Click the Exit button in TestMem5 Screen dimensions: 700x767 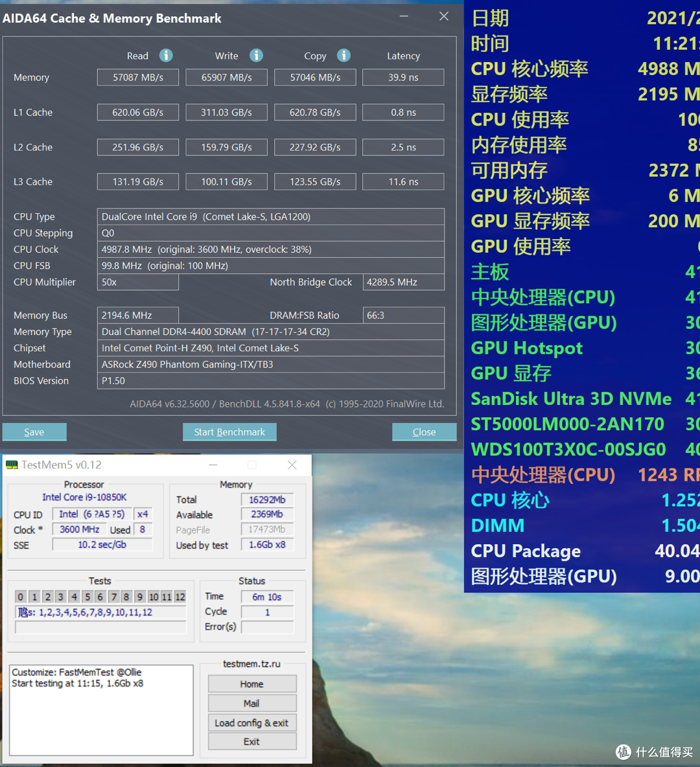coord(252,742)
